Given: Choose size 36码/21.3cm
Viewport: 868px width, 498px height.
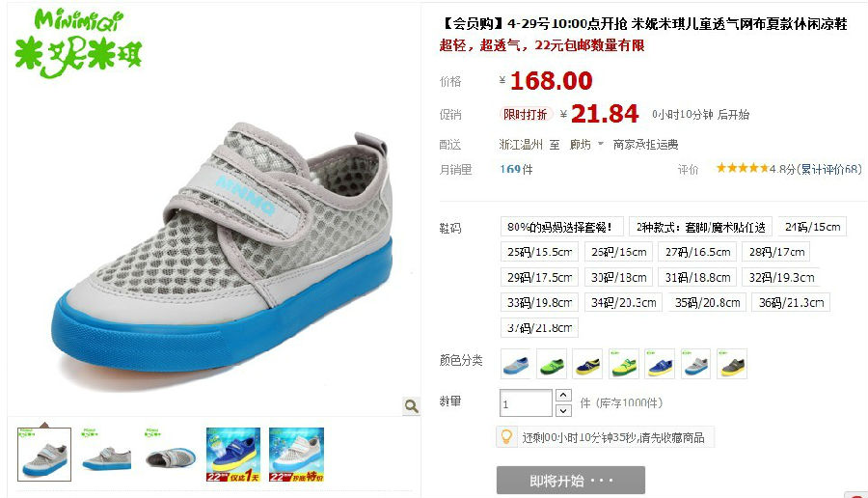Looking at the screenshot, I should click(x=791, y=302).
